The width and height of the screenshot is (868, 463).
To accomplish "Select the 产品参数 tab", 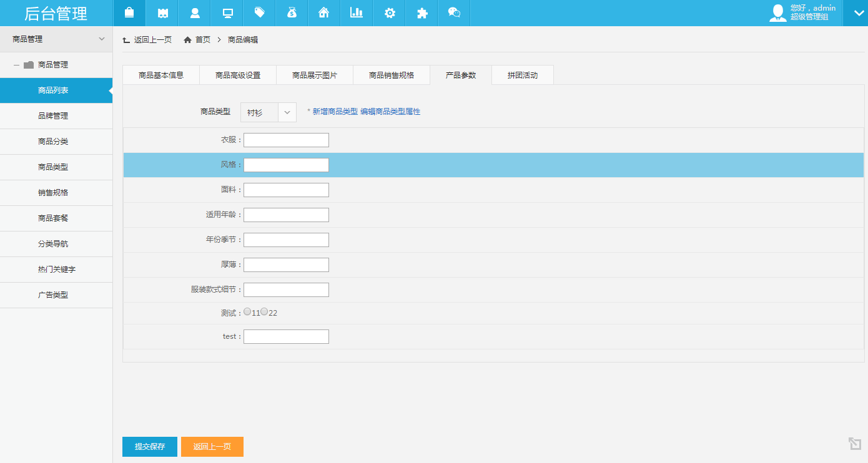I will (x=461, y=75).
